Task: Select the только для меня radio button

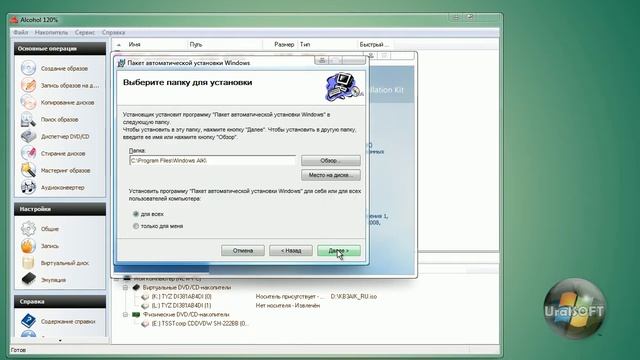Action: coord(136,226)
